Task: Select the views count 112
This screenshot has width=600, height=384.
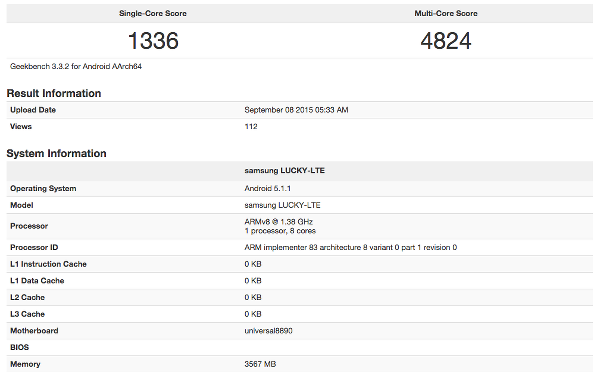Action: pos(251,127)
